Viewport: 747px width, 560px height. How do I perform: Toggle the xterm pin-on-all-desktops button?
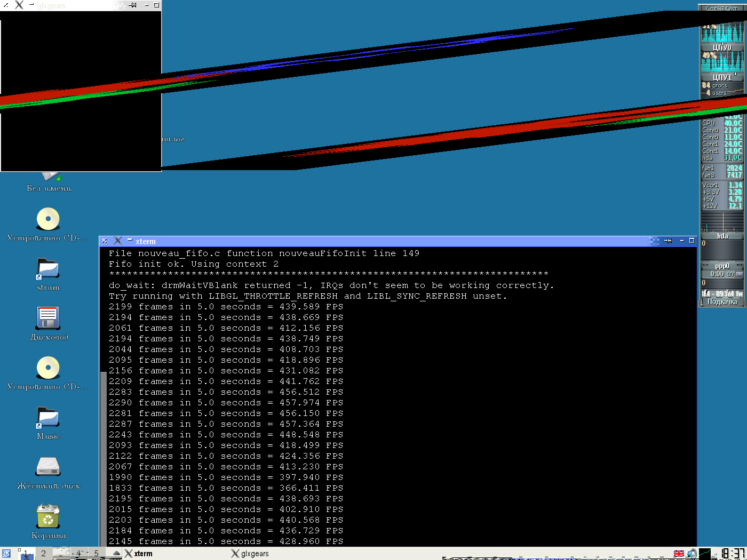[668, 241]
